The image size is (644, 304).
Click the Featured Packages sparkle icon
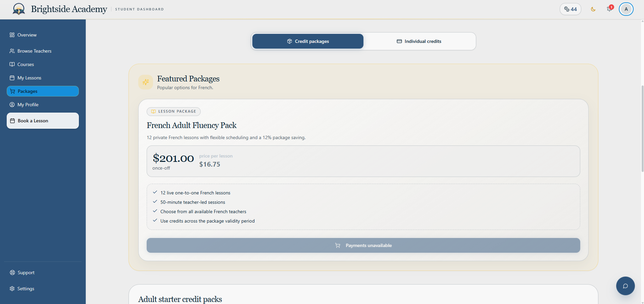click(x=146, y=82)
